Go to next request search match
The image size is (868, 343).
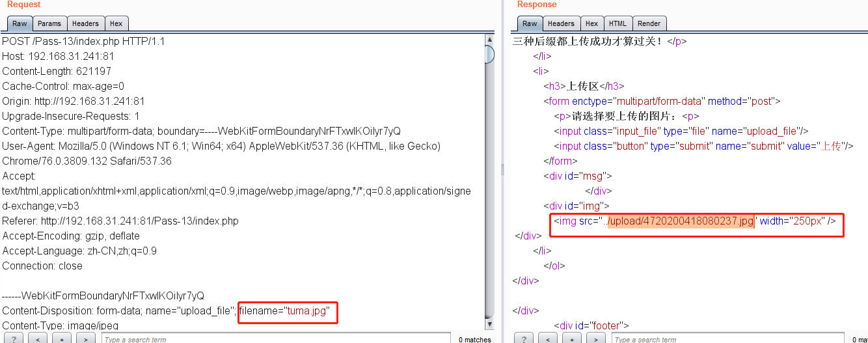(85, 338)
